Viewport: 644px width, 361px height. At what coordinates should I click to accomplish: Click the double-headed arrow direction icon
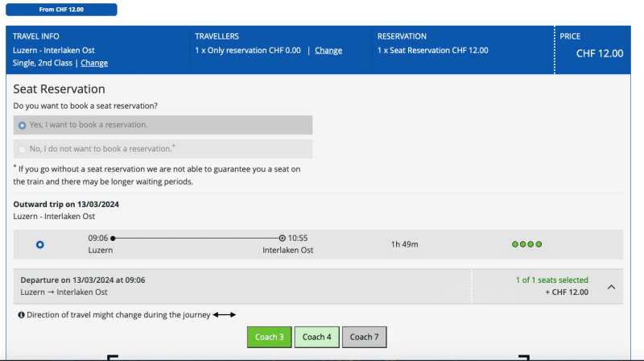point(224,314)
